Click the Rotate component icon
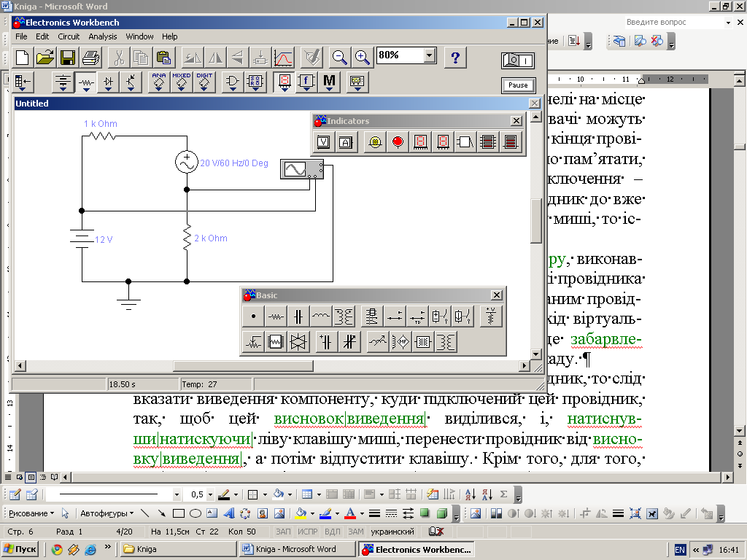747x560 pixels. pyautogui.click(x=192, y=58)
